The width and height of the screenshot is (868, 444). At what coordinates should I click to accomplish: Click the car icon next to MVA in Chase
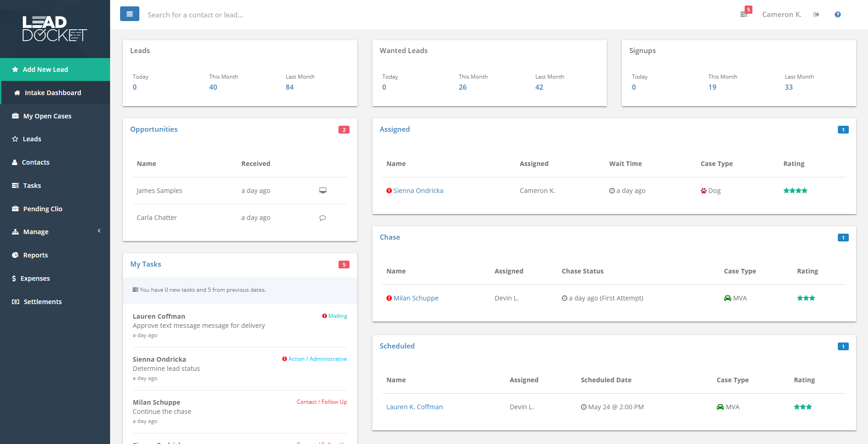[x=728, y=298]
